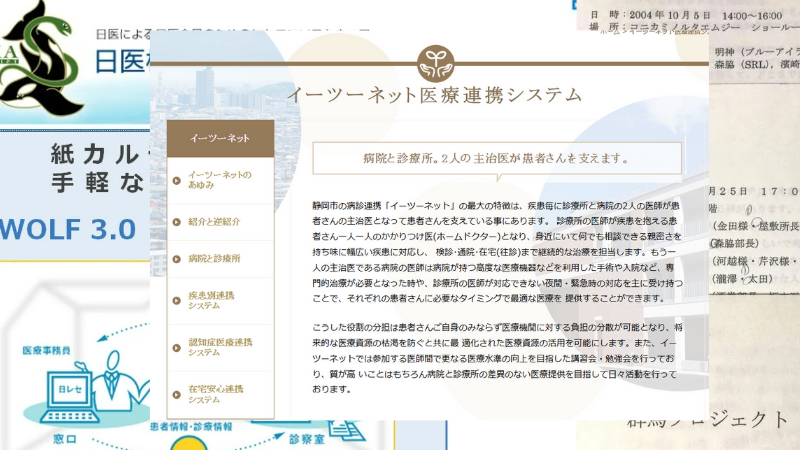Click the イーツーネット医療連携システム page title

[x=433, y=95]
